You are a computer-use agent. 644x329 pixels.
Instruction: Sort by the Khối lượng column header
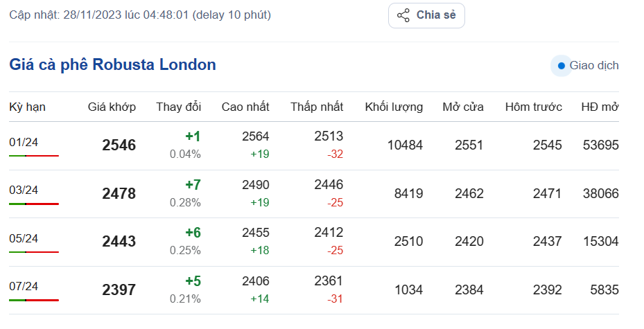pyautogui.click(x=394, y=107)
